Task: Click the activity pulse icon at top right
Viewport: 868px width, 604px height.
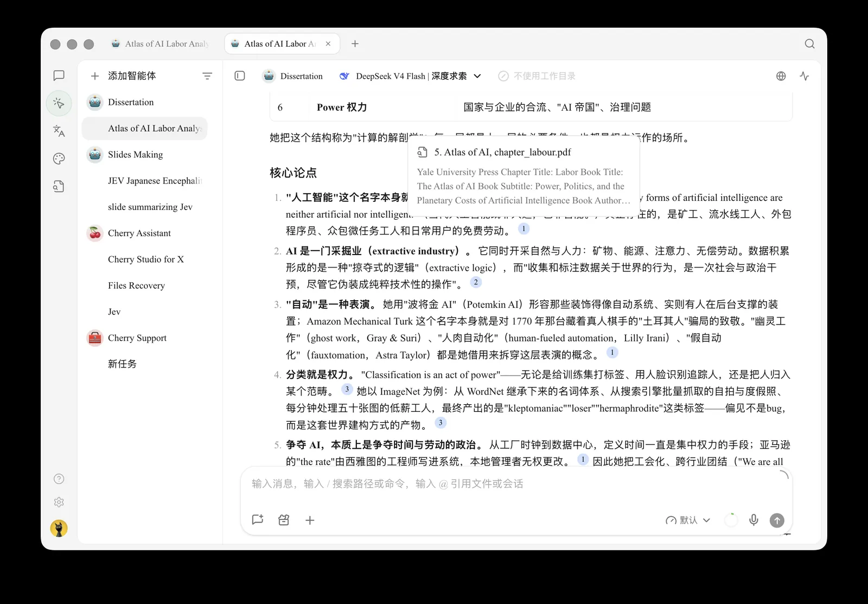Action: click(805, 76)
